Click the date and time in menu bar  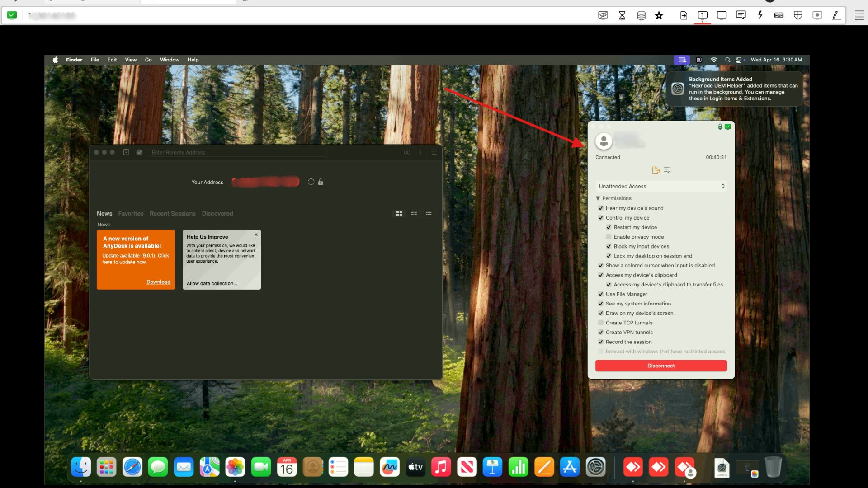click(x=776, y=60)
